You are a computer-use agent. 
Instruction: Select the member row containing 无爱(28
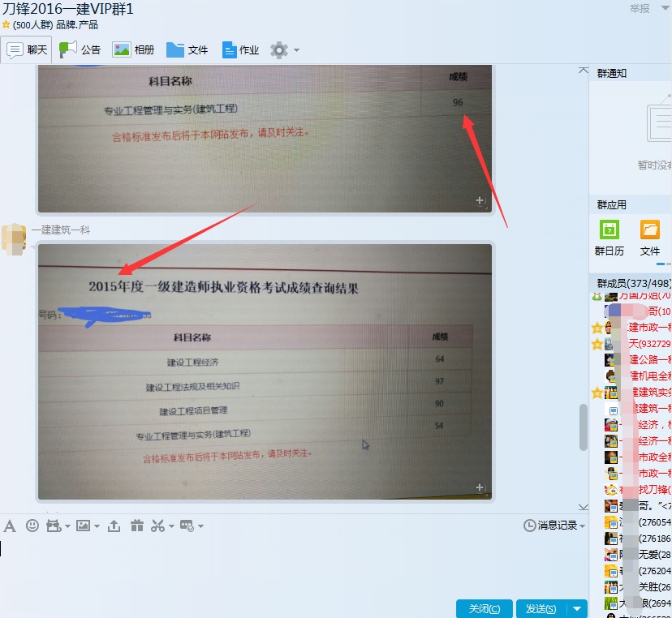[x=632, y=555]
